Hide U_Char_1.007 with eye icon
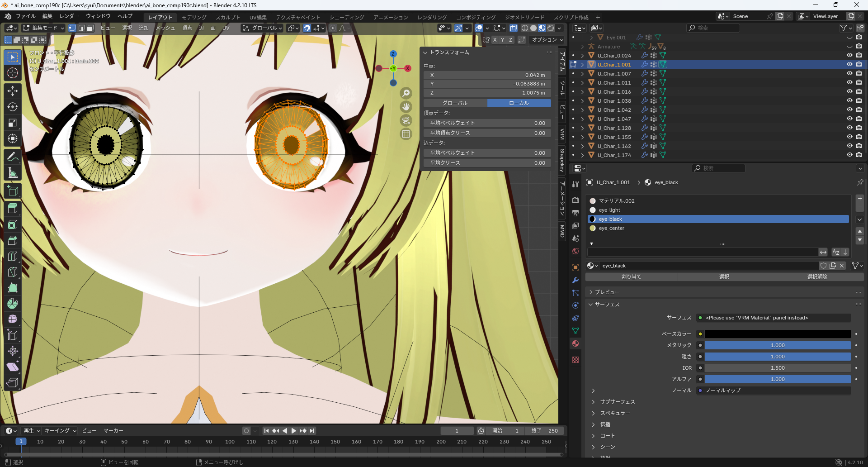Viewport: 868px width, 467px height. click(x=849, y=73)
